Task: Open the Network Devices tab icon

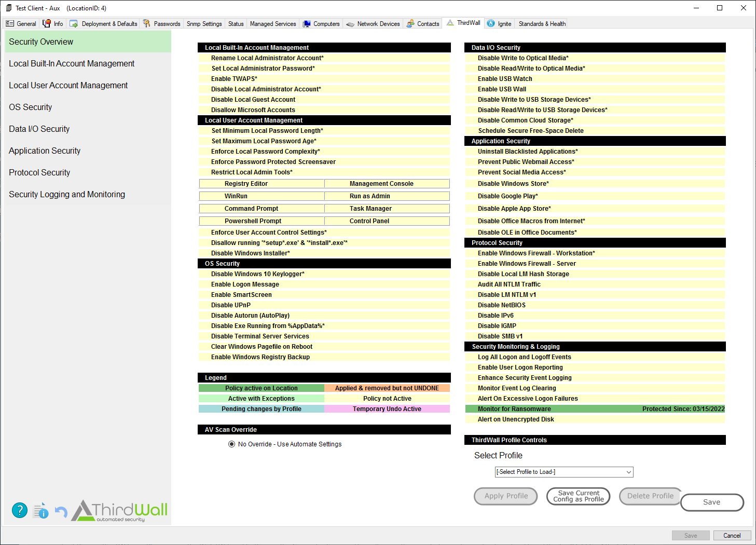Action: pyautogui.click(x=350, y=24)
